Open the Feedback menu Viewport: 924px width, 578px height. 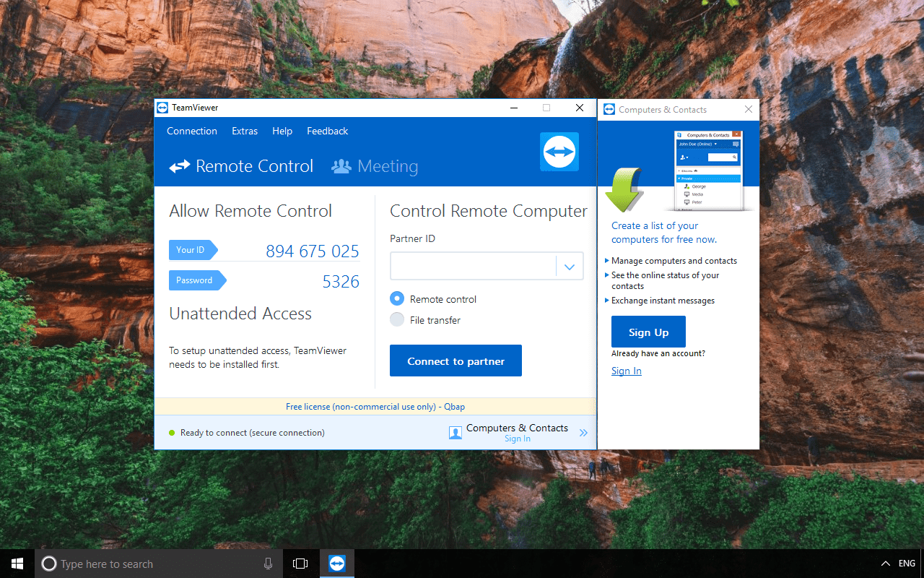point(328,131)
